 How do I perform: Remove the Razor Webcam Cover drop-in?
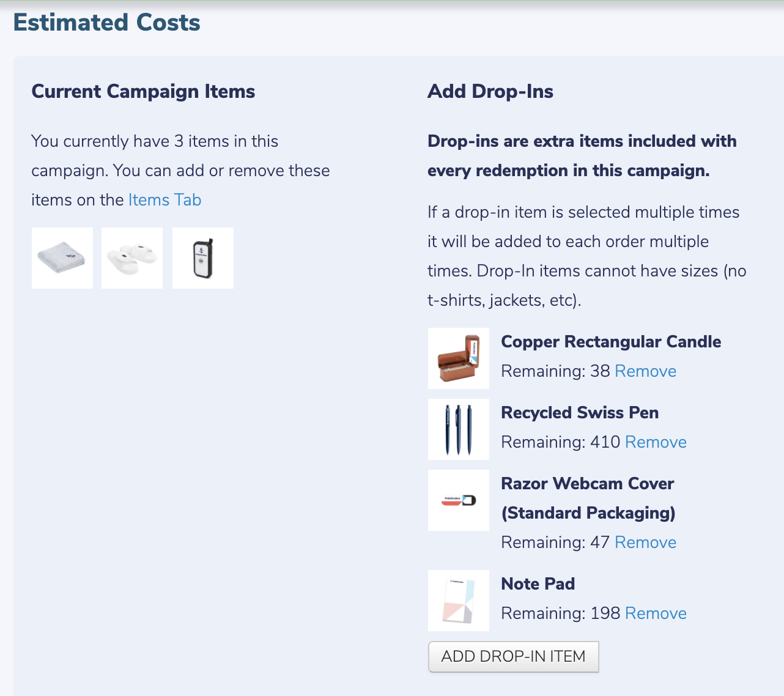click(645, 542)
